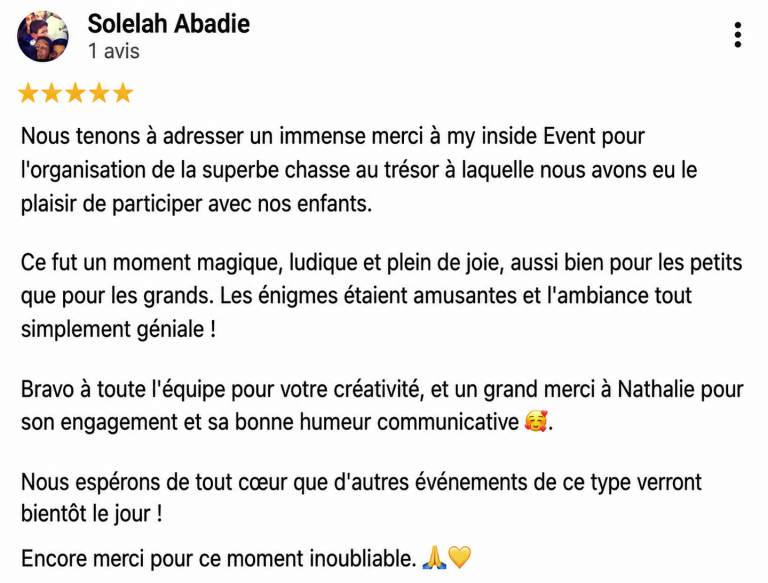Click the paragraph starting 'Ce fut un moment'
Viewport: 768px width, 583px height.
point(382,295)
